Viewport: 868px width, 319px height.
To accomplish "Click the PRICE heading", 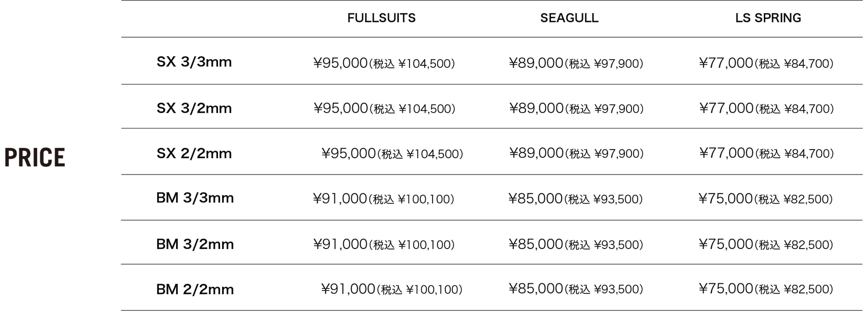I will coord(35,157).
